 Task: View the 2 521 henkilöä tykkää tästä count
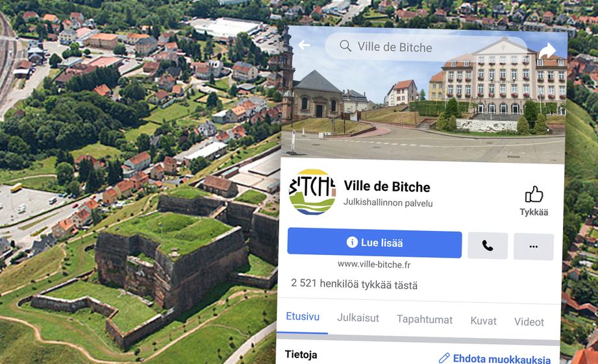coord(354,284)
